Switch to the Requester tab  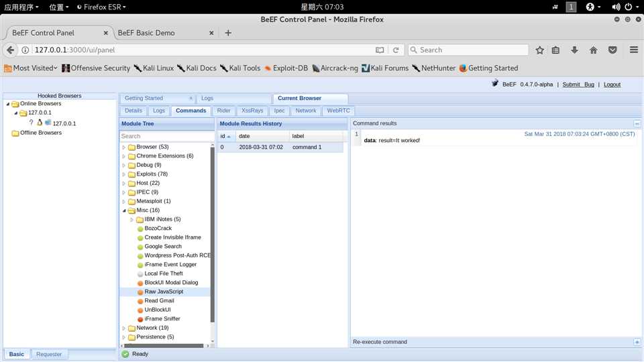coord(49,354)
